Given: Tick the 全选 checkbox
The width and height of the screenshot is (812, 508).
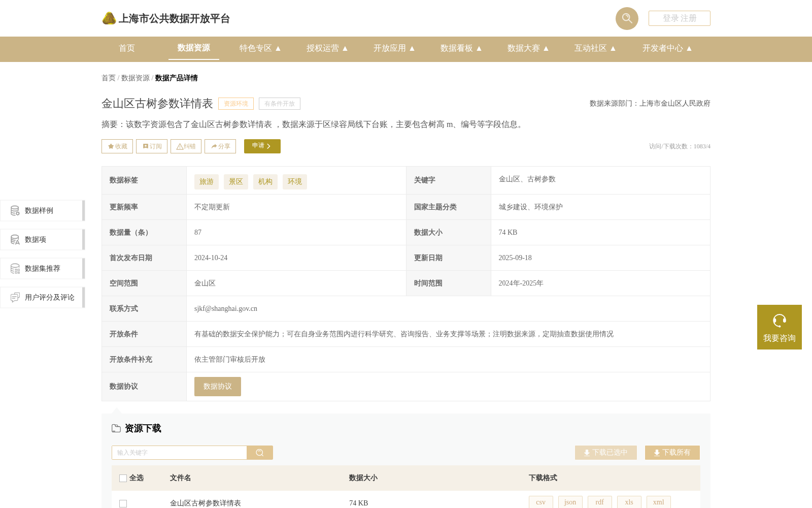Looking at the screenshot, I should pyautogui.click(x=123, y=478).
